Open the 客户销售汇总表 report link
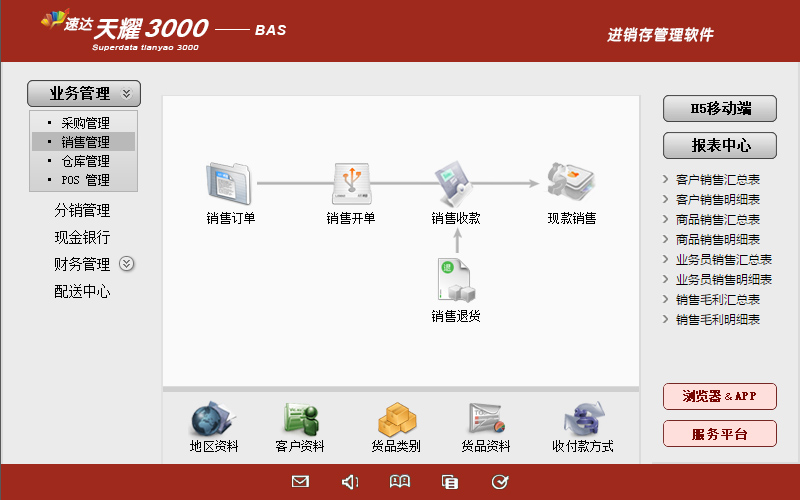800x500 pixels. [x=717, y=180]
